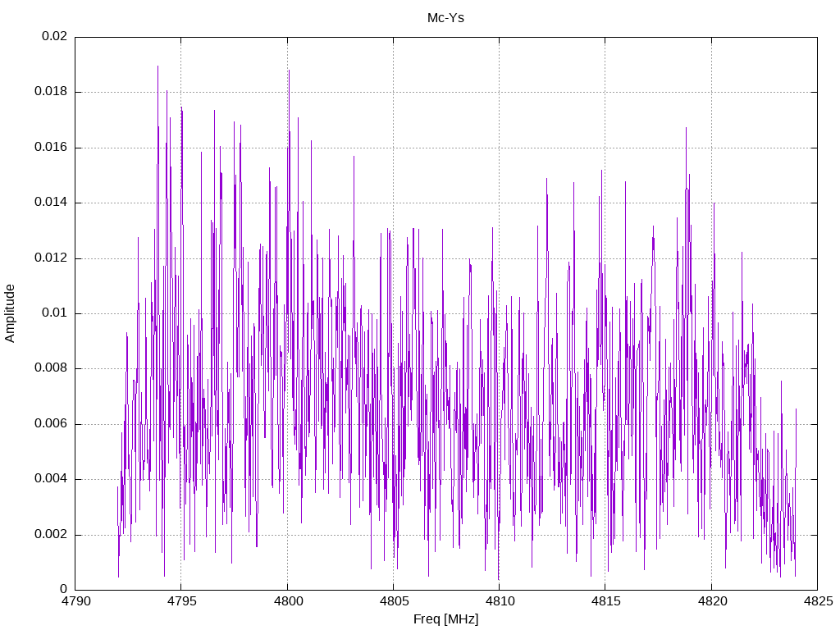Image resolution: width=840 pixels, height=630 pixels.
Task: Click the x-axis tick label 4790
Action: pos(75,601)
